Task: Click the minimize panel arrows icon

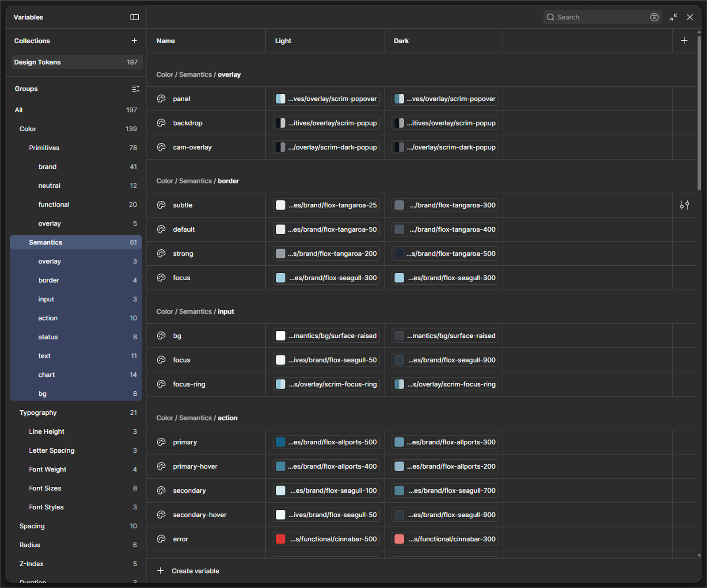Action: 673,17
